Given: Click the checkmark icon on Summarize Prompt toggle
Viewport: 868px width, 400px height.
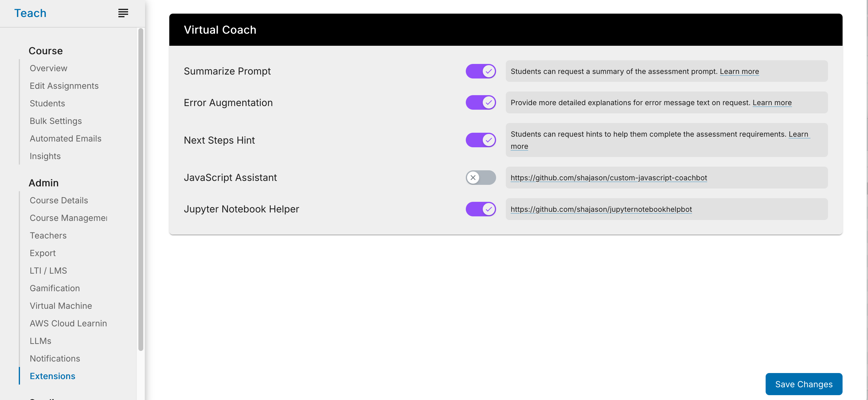Looking at the screenshot, I should (x=489, y=71).
